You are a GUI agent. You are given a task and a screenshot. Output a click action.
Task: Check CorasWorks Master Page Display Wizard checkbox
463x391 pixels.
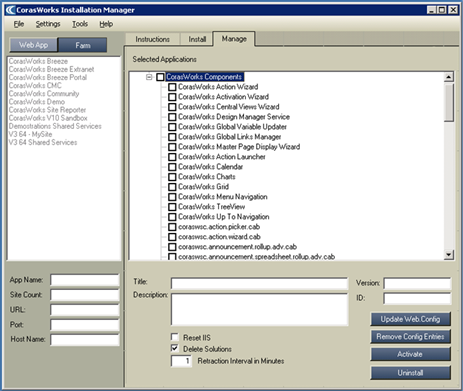[x=172, y=147]
